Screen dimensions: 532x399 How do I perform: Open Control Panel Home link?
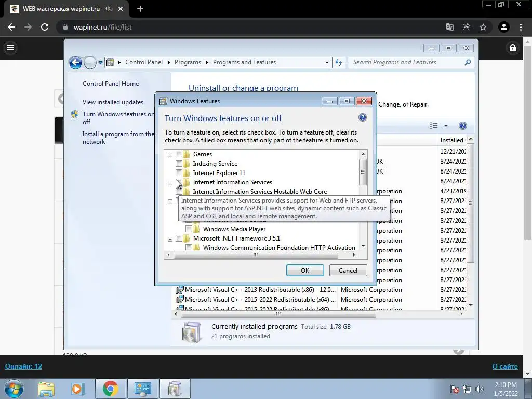coord(111,84)
